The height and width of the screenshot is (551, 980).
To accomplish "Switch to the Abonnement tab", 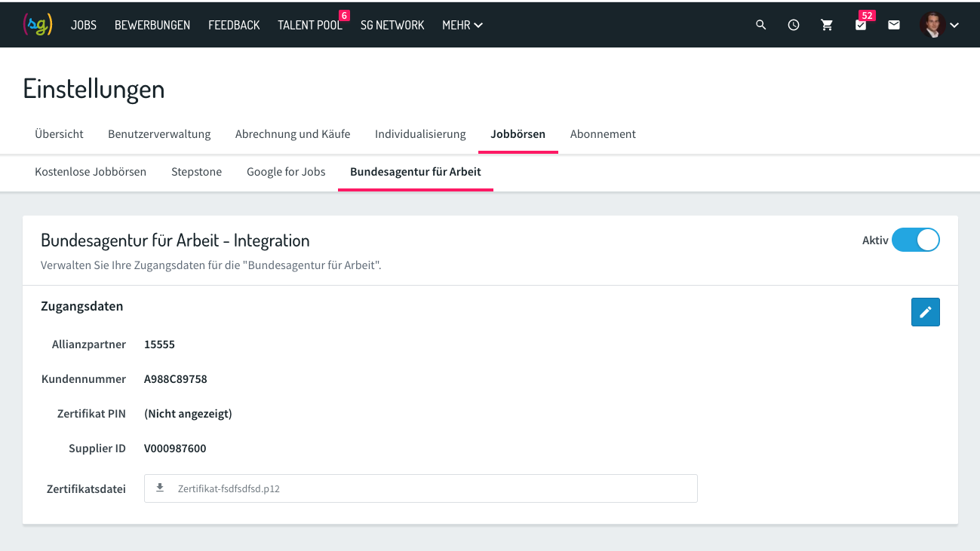I will click(603, 134).
